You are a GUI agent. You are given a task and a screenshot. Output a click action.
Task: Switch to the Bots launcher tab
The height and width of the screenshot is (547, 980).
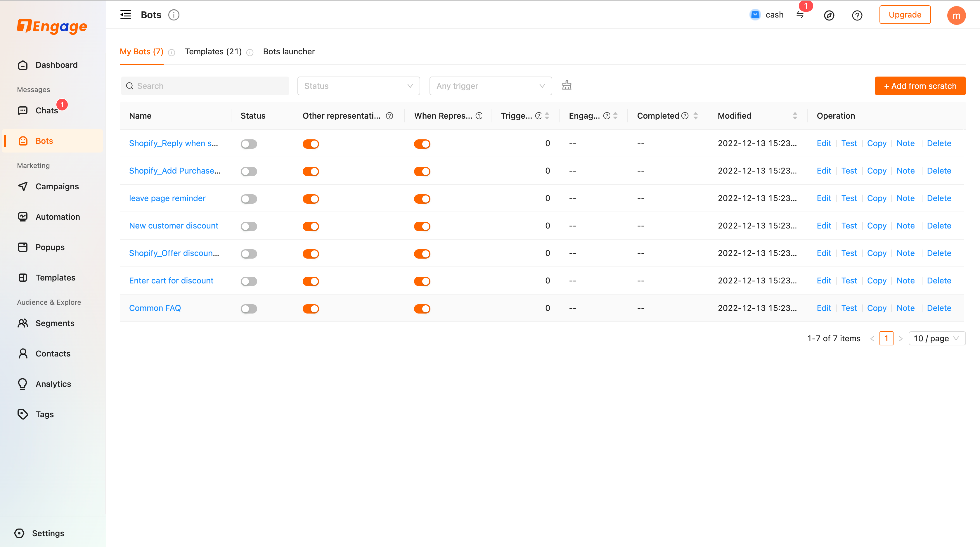tap(289, 51)
